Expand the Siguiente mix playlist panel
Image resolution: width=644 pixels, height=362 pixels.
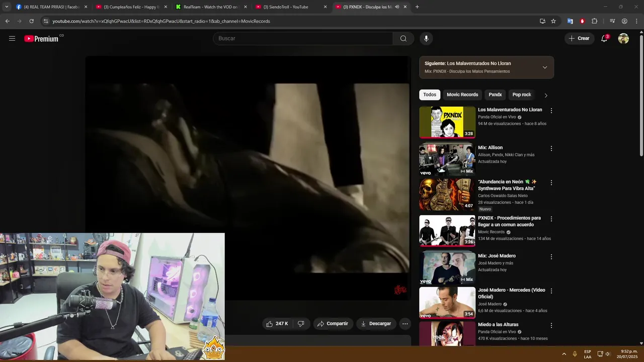click(x=544, y=67)
